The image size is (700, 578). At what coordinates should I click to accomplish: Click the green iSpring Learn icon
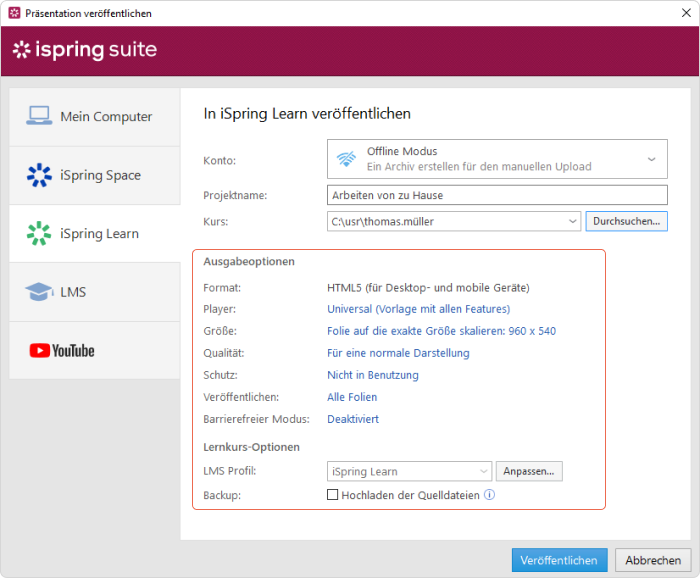(38, 234)
